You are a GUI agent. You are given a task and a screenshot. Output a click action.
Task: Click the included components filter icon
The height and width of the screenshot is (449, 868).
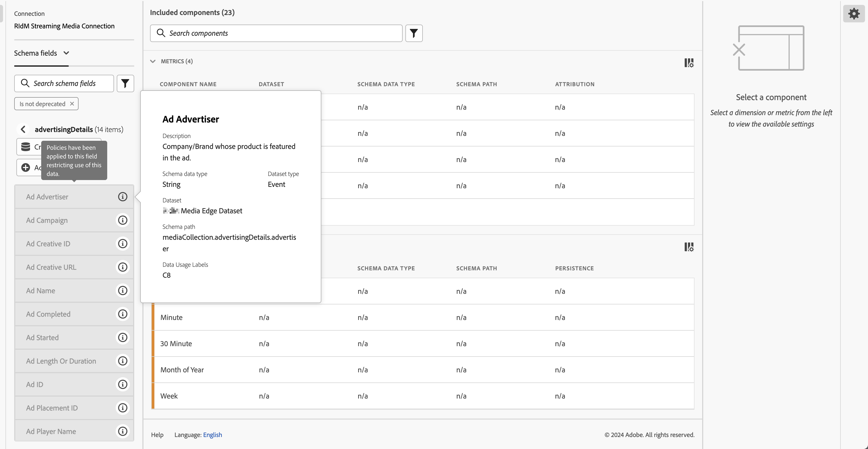(x=414, y=33)
